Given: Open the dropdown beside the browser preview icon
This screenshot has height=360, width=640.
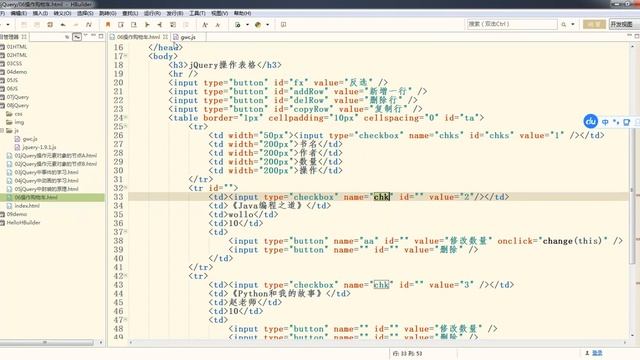Looking at the screenshot, I should click(x=247, y=24).
